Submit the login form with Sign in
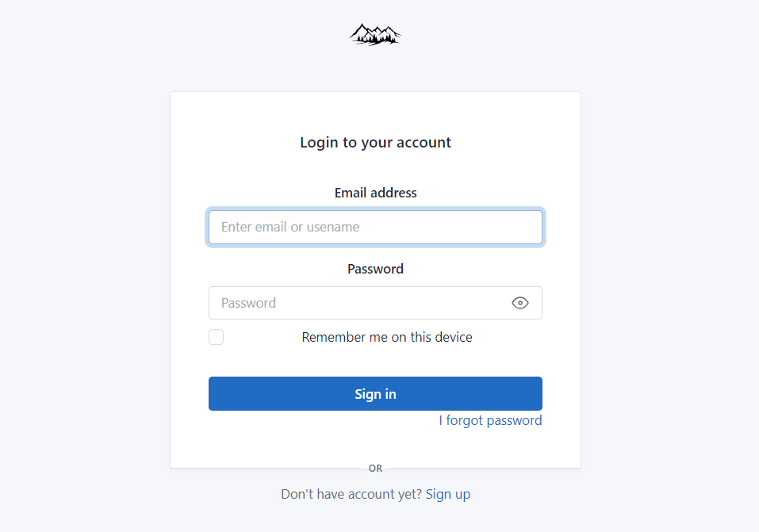Image resolution: width=759 pixels, height=532 pixels. click(x=375, y=394)
